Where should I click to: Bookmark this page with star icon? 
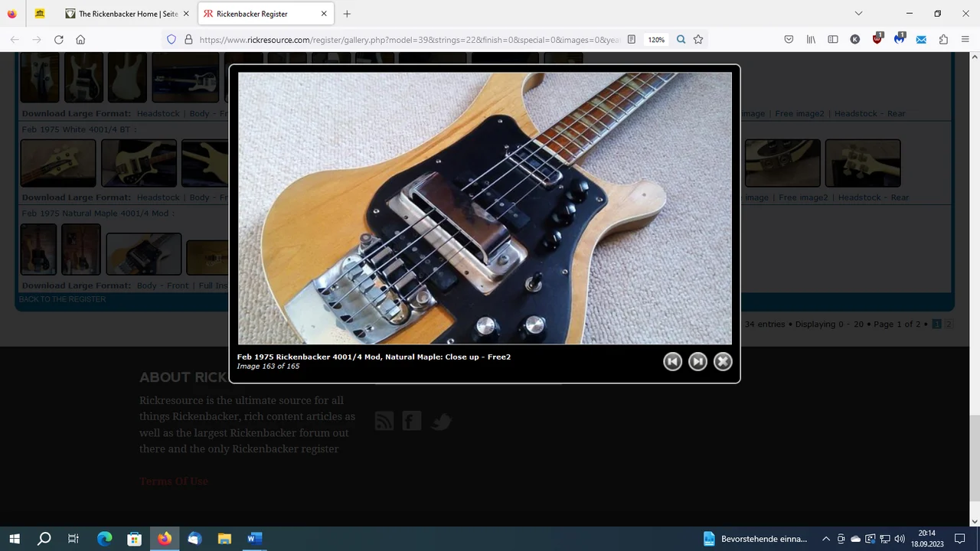pyautogui.click(x=698, y=40)
